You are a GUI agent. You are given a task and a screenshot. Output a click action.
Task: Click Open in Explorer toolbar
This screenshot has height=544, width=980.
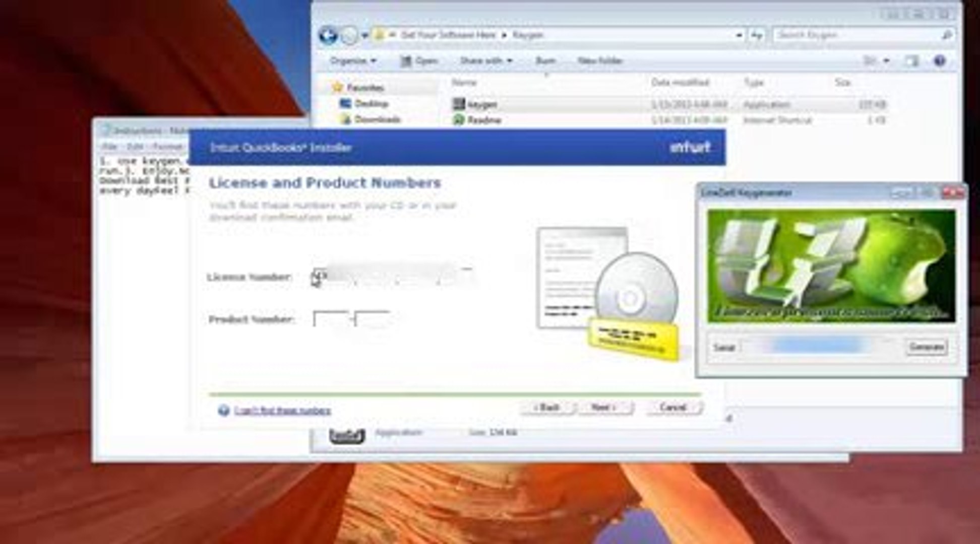[419, 61]
